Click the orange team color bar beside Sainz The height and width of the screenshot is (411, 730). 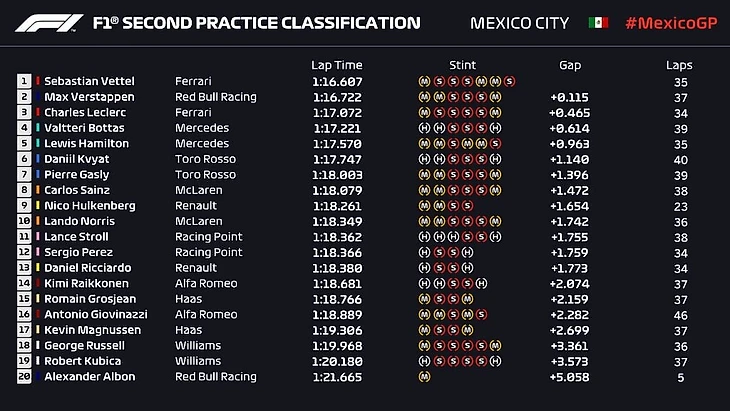38,190
